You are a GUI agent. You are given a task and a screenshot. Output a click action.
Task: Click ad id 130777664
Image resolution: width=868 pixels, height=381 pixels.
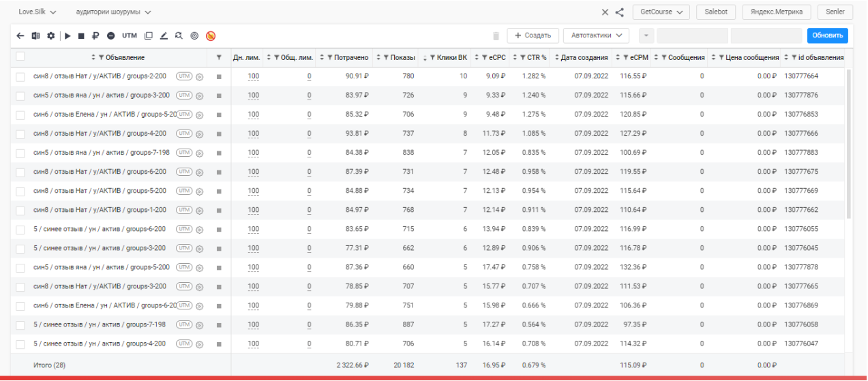[801, 77]
